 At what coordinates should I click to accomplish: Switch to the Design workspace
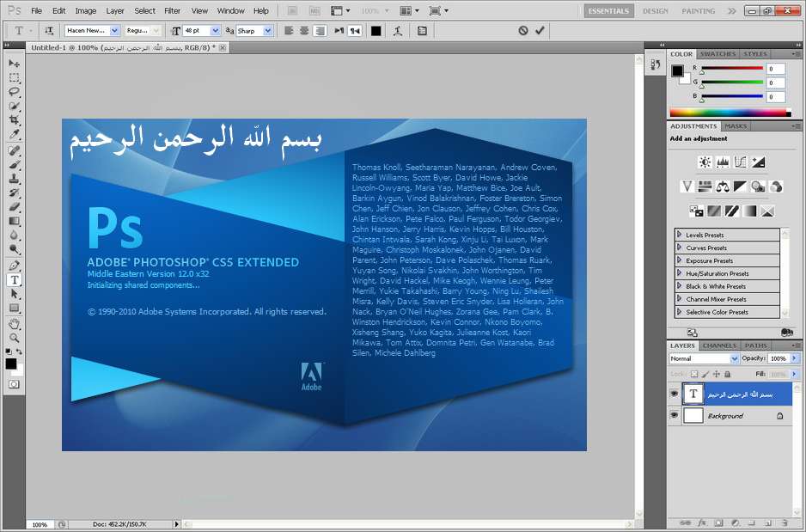[656, 11]
